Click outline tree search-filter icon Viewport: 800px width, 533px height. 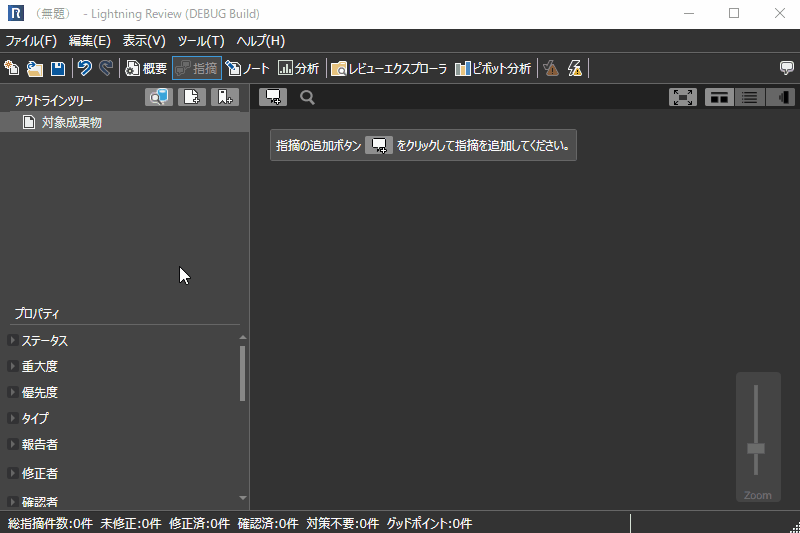pyautogui.click(x=159, y=97)
